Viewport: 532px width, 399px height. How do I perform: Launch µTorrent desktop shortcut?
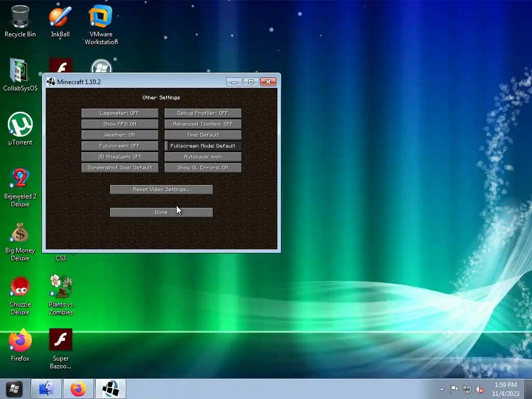20,129
